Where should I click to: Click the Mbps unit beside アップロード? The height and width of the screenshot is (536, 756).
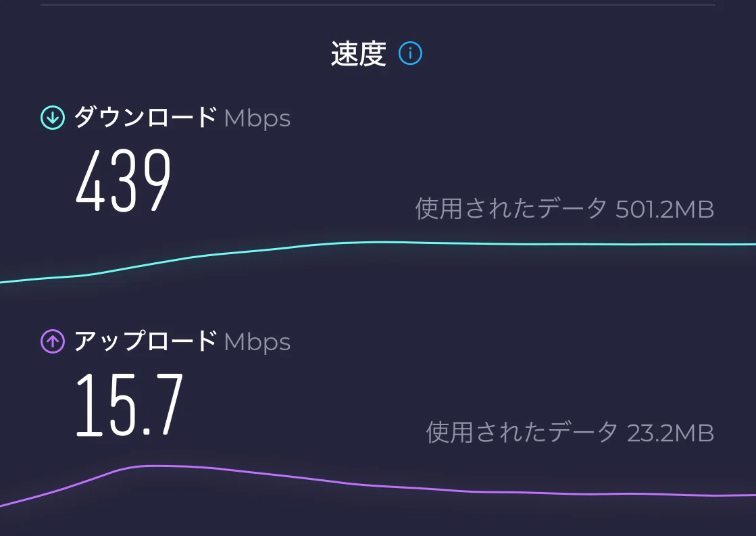click(x=257, y=343)
